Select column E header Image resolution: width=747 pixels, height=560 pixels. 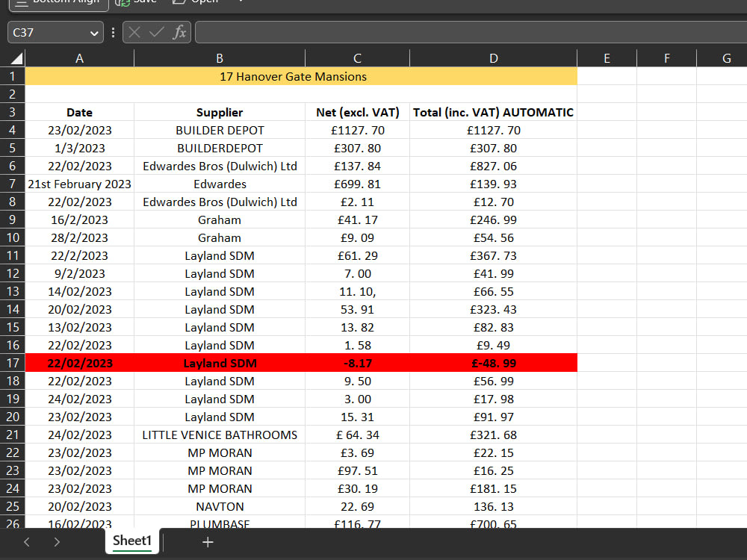pyautogui.click(x=607, y=58)
